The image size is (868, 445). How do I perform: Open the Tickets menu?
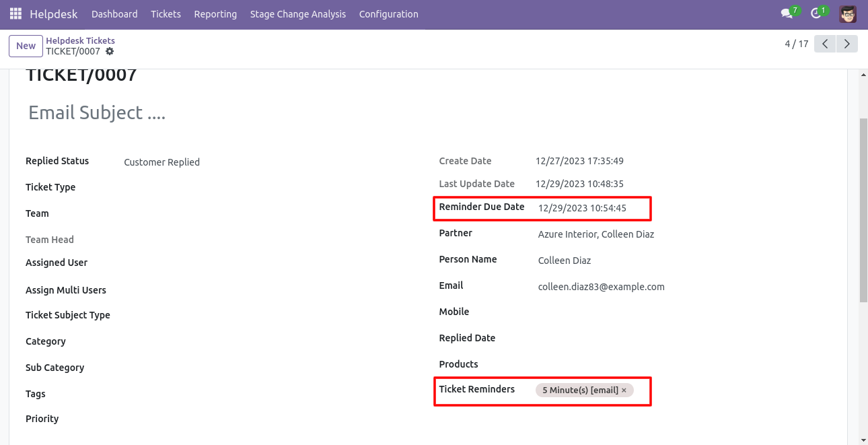(x=166, y=14)
